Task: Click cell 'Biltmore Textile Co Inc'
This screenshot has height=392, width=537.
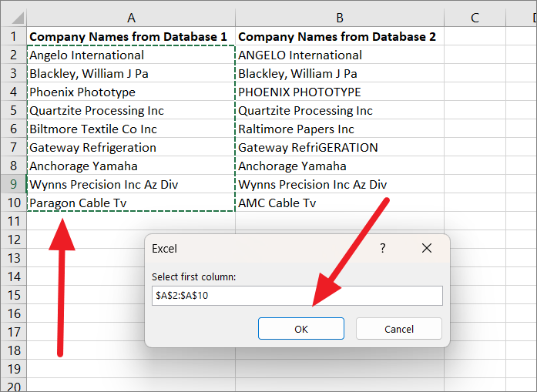Action: [131, 129]
